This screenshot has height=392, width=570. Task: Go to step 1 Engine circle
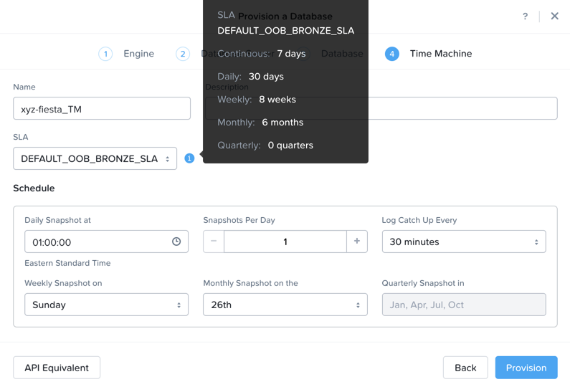tap(105, 54)
